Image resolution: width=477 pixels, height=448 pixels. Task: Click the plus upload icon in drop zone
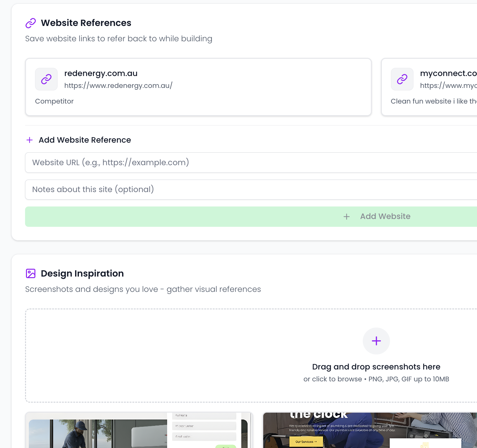[x=376, y=341]
